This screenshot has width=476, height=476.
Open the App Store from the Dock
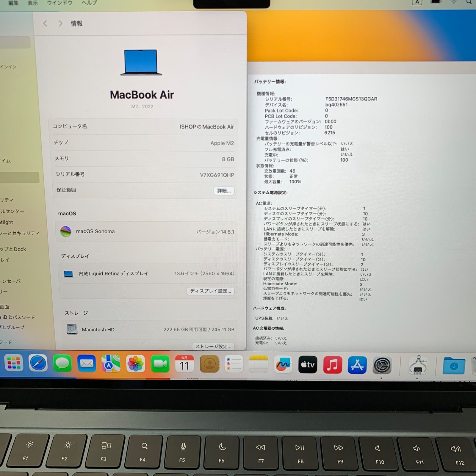(357, 364)
